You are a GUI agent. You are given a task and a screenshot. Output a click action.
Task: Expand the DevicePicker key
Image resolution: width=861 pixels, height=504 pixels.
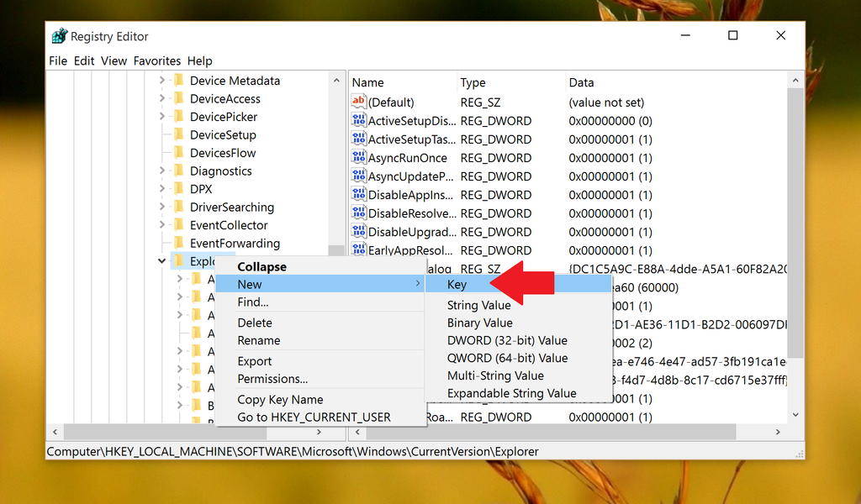162,117
